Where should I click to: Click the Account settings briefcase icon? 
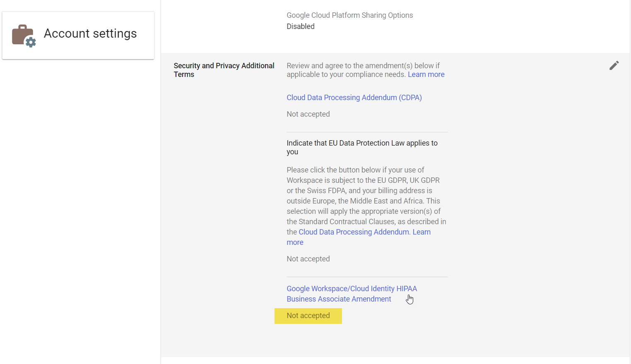(24, 36)
